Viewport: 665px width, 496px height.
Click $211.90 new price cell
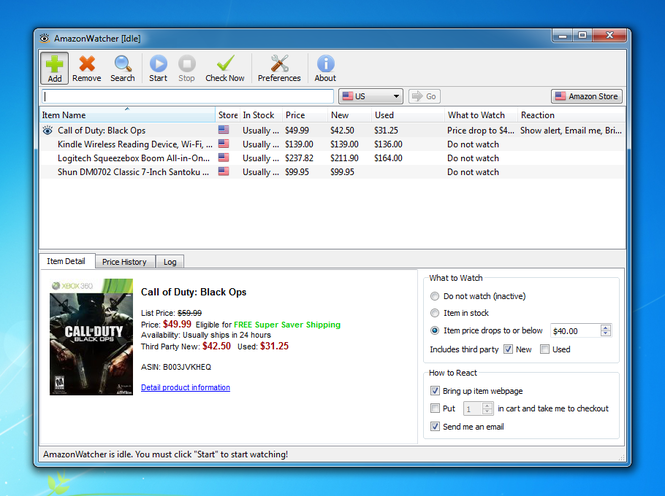(344, 158)
